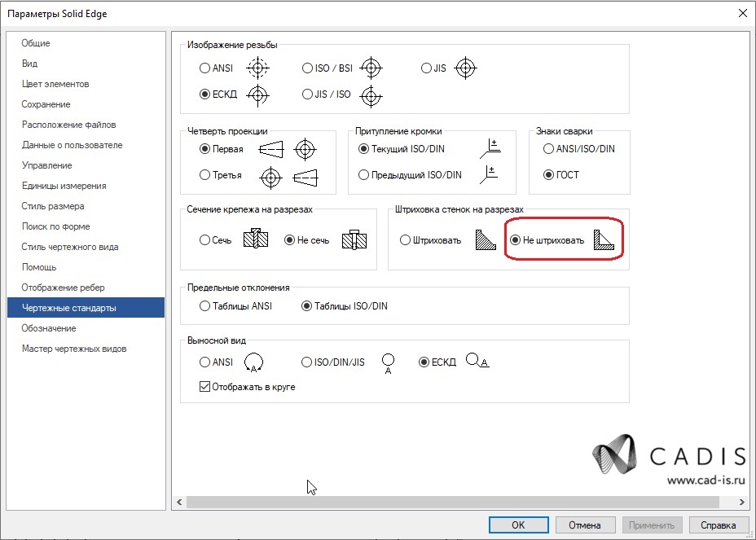Select ANSI thread display radio button
Image resolution: width=756 pixels, height=540 pixels.
tap(204, 68)
